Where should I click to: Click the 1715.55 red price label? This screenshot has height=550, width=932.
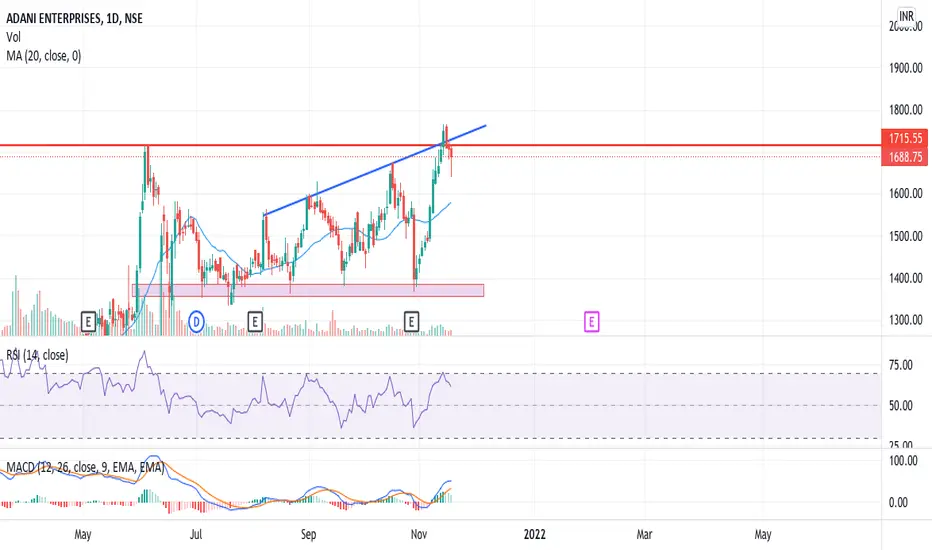coord(905,139)
